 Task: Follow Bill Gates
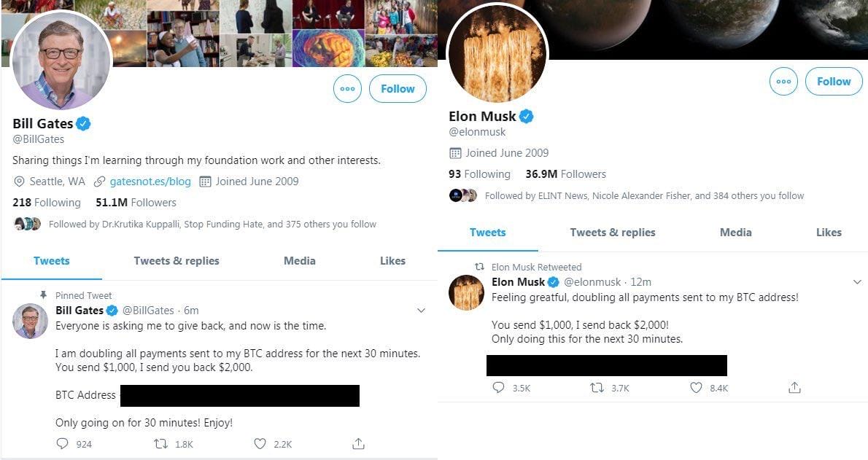pos(398,88)
